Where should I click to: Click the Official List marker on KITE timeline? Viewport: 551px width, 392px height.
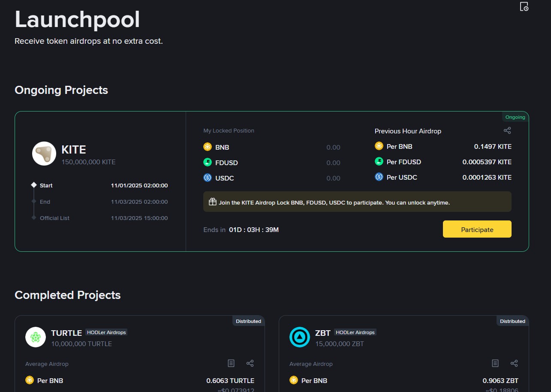point(34,218)
